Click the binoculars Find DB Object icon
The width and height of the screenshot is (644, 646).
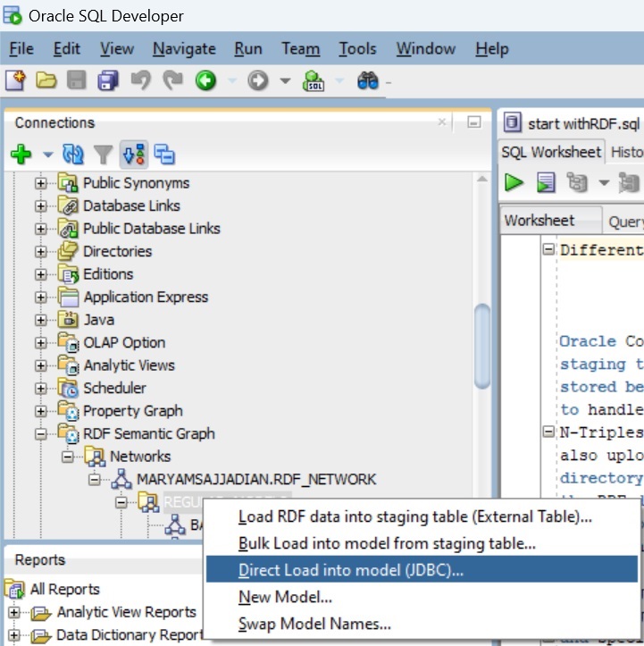pyautogui.click(x=368, y=80)
